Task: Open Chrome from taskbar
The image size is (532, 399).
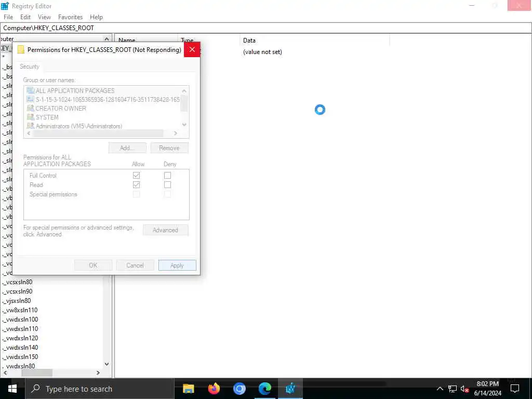Action: point(239,389)
